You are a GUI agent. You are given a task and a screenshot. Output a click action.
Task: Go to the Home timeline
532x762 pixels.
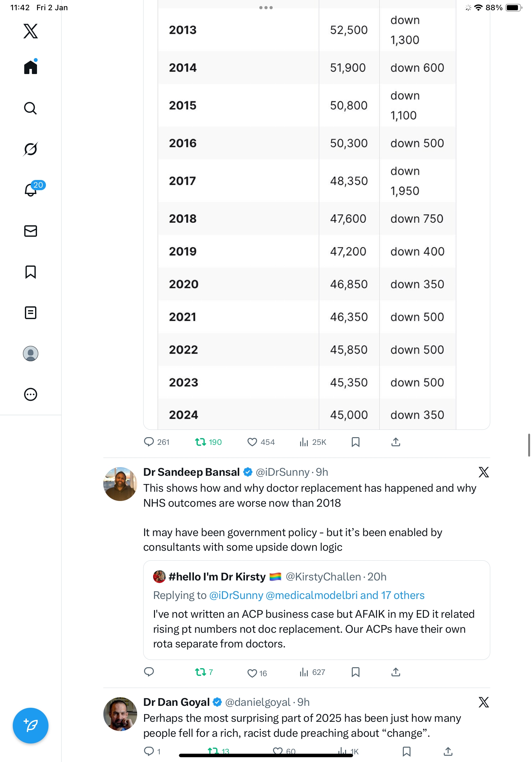click(31, 67)
